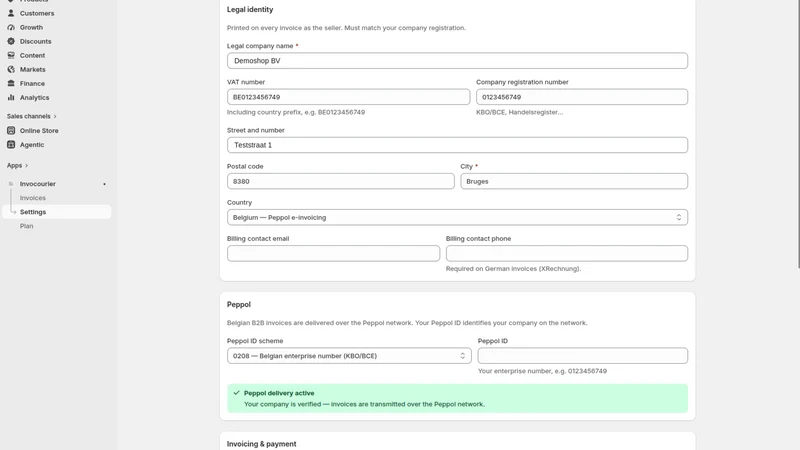800x450 pixels.
Task: Open Finance menu item
Action: pos(32,83)
